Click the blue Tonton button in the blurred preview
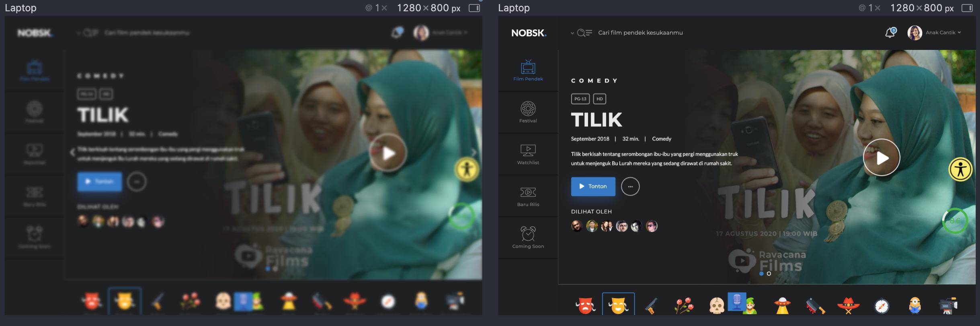 (99, 182)
